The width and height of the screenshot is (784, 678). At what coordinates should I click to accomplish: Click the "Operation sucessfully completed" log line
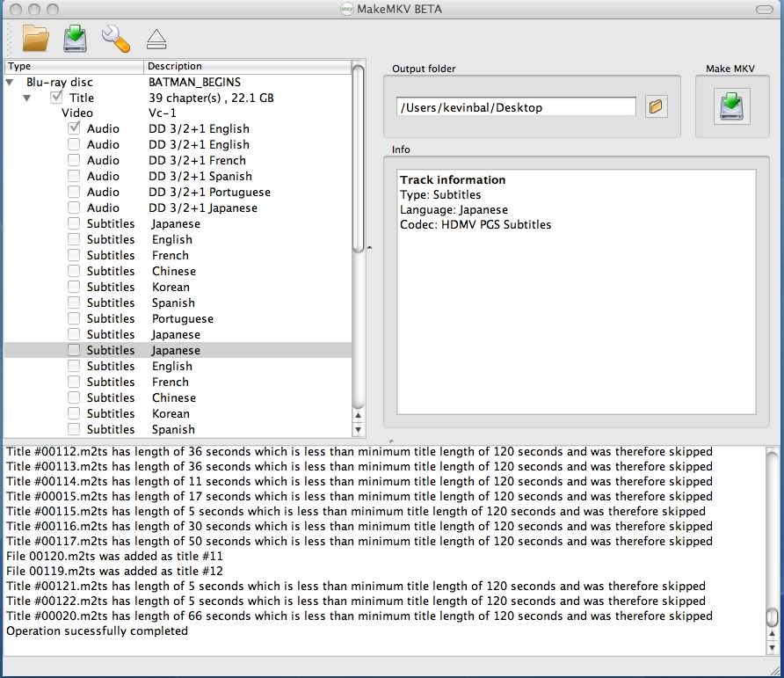tap(97, 631)
